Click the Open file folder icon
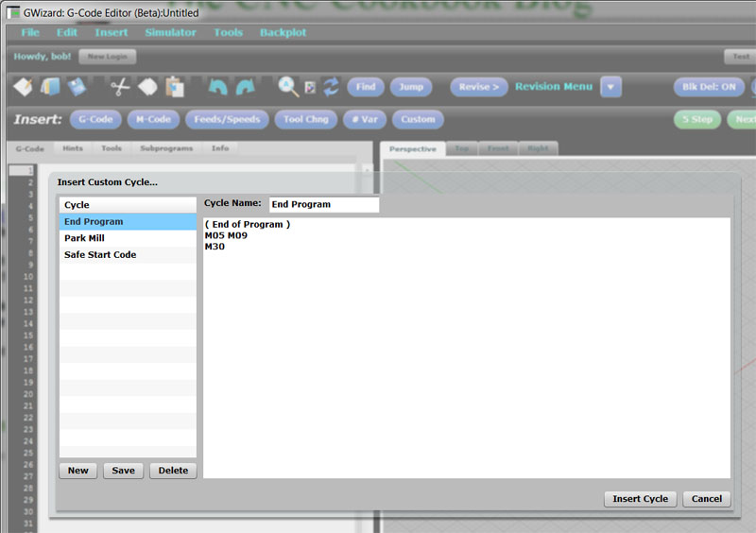 tap(50, 87)
